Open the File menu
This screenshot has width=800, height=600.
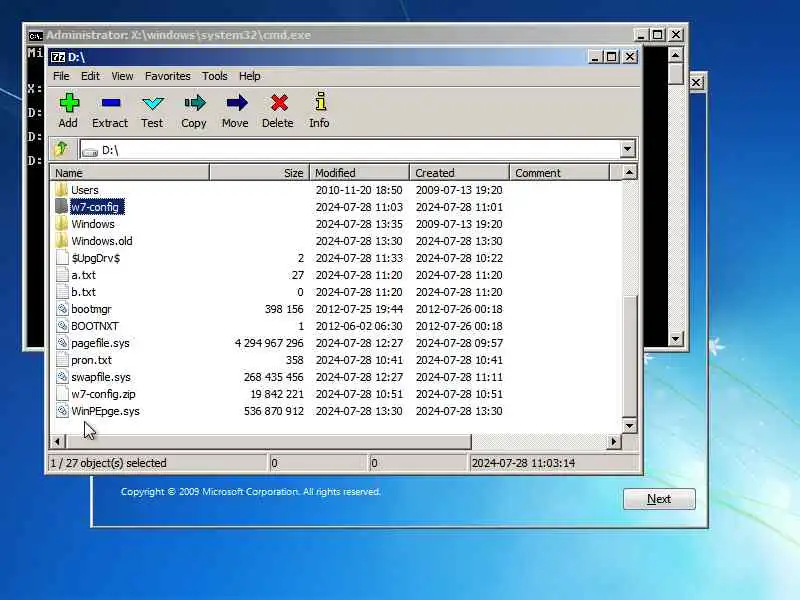pos(61,76)
